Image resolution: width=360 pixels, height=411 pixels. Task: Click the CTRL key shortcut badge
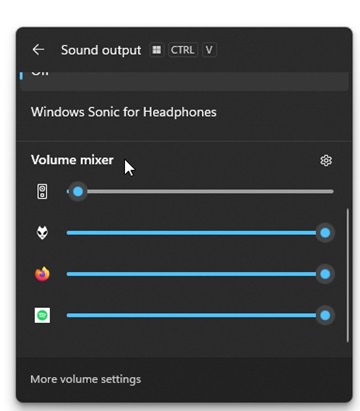[x=183, y=50]
